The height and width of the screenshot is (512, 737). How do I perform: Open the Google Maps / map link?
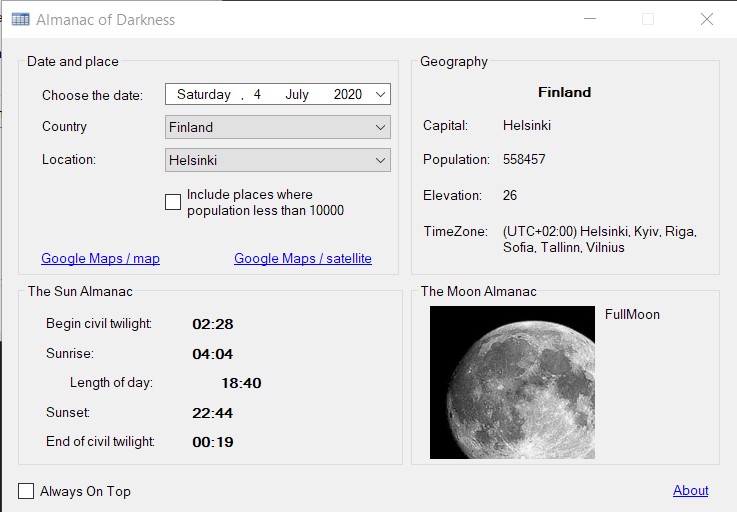click(100, 258)
